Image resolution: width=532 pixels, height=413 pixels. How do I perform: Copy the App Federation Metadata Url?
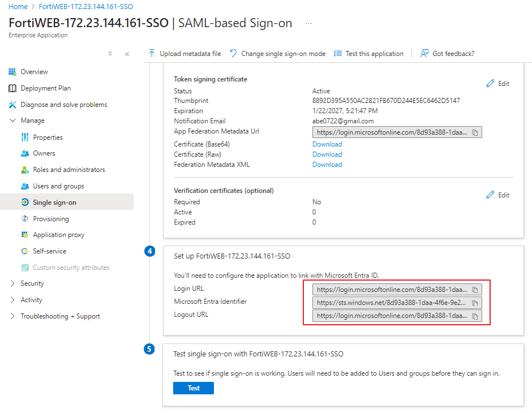coord(475,132)
